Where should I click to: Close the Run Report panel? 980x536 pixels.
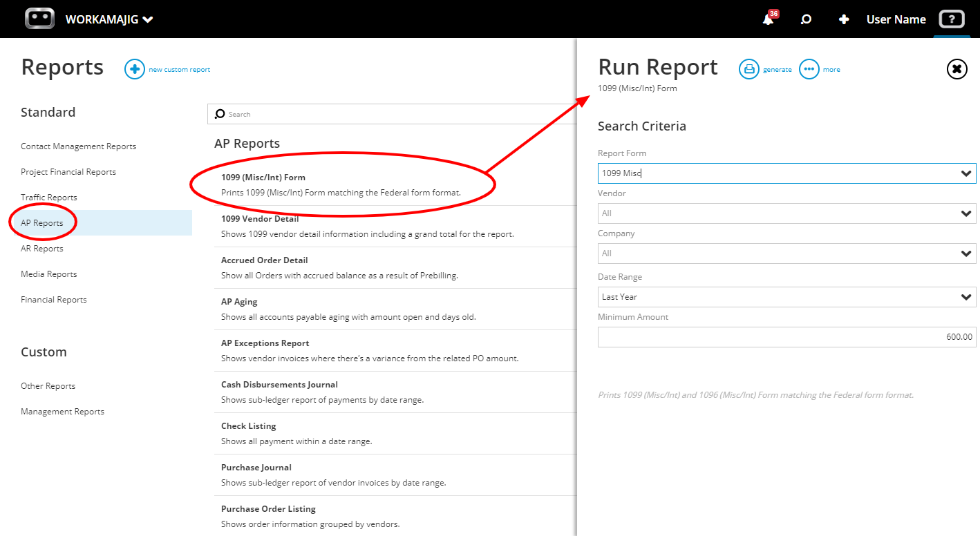click(x=957, y=69)
